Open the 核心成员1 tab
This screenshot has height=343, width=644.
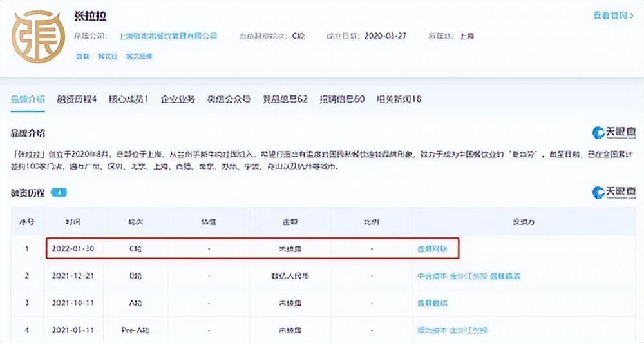click(129, 99)
